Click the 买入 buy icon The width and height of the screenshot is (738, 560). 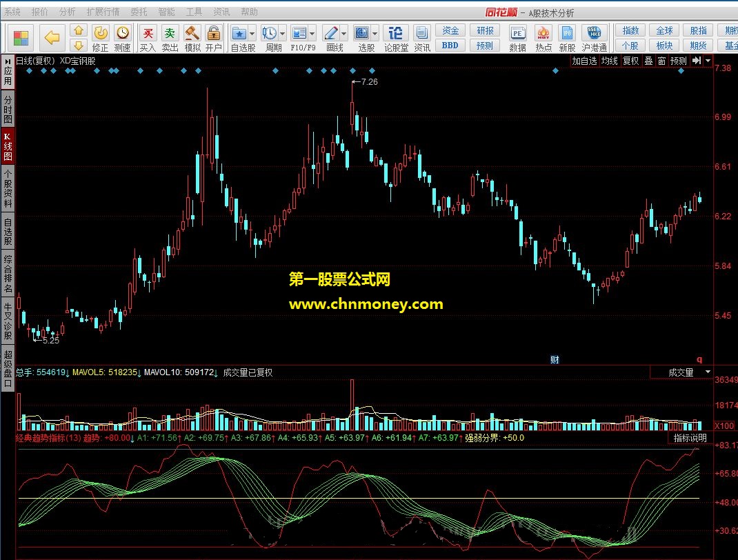coord(148,33)
